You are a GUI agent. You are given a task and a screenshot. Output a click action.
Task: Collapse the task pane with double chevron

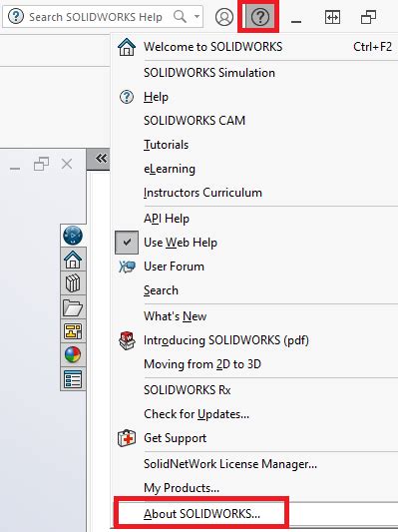(x=101, y=159)
